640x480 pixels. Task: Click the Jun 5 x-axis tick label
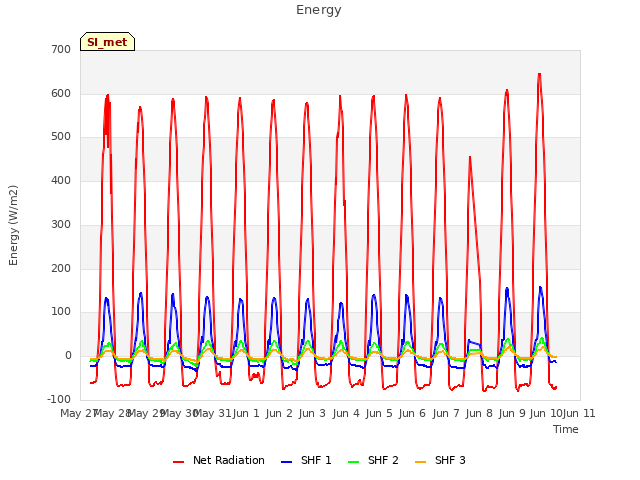(379, 413)
